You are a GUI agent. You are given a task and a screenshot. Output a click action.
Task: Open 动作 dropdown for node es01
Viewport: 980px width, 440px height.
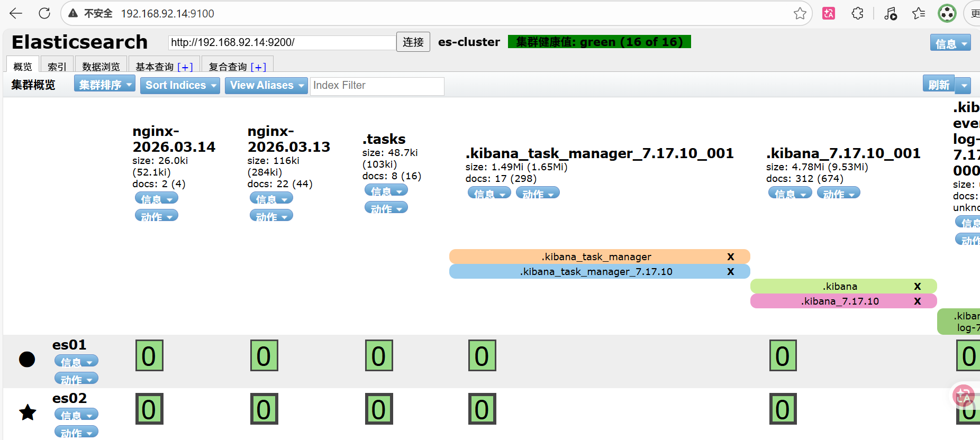click(x=76, y=379)
